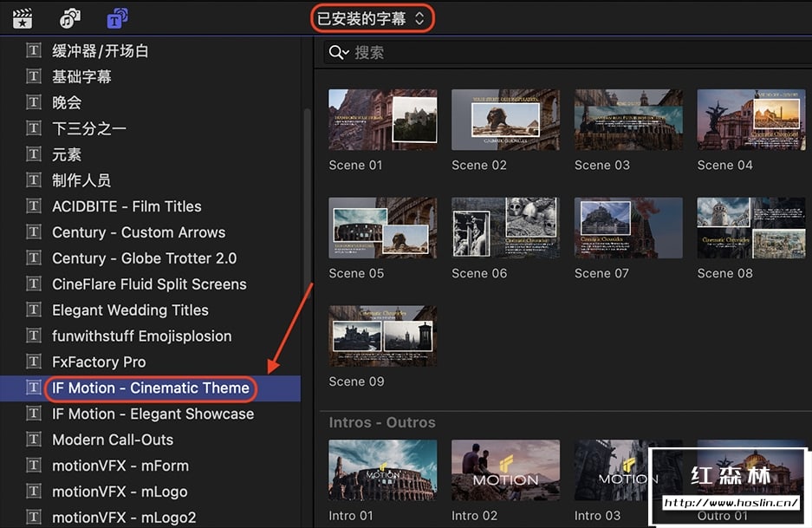Viewport: 812px width, 528px height.
Task: Click the title icon beside motionVFX - mLogo
Action: [x=34, y=492]
